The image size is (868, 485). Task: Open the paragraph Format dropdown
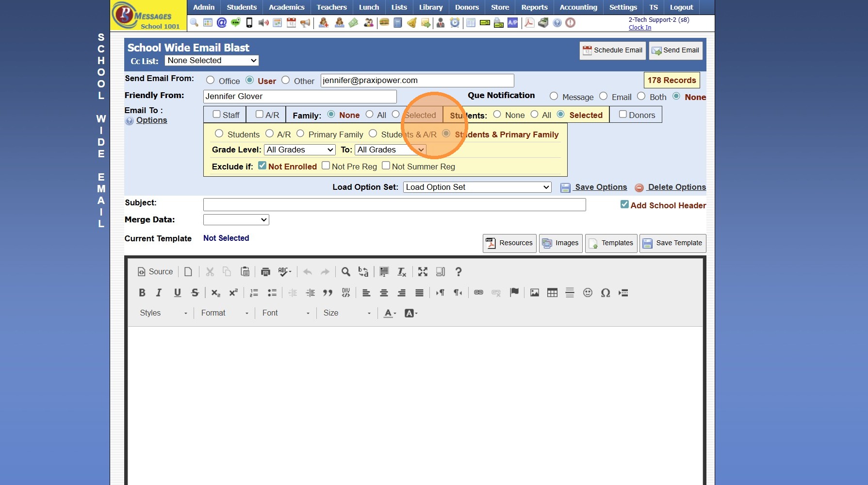coord(225,313)
